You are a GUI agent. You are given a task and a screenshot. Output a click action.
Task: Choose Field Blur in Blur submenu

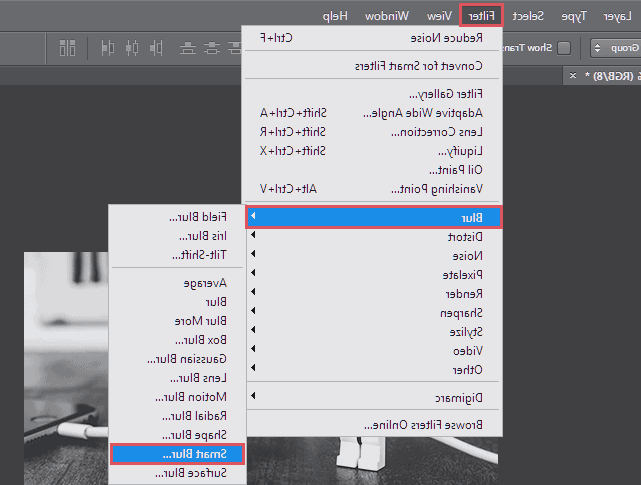click(177, 217)
